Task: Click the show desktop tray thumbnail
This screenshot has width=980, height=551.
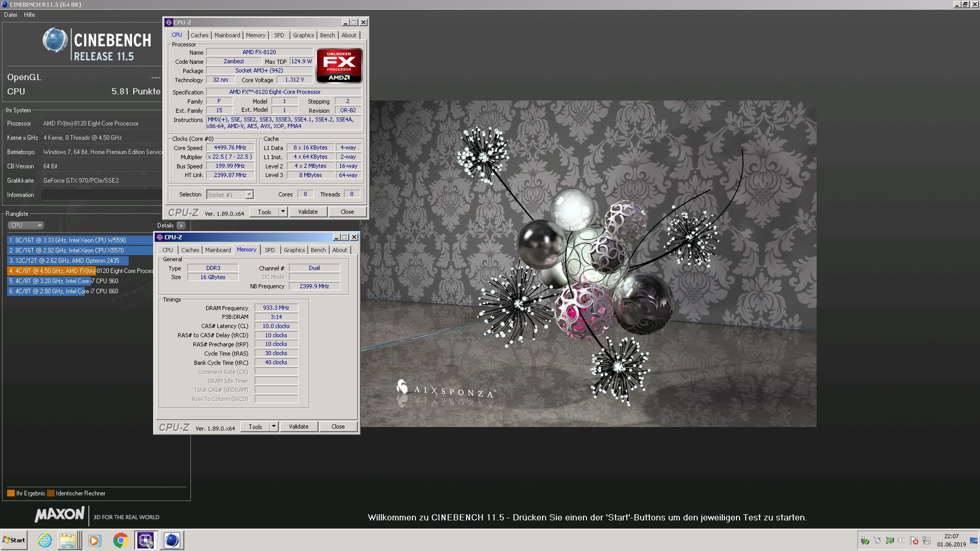Action: point(974,540)
